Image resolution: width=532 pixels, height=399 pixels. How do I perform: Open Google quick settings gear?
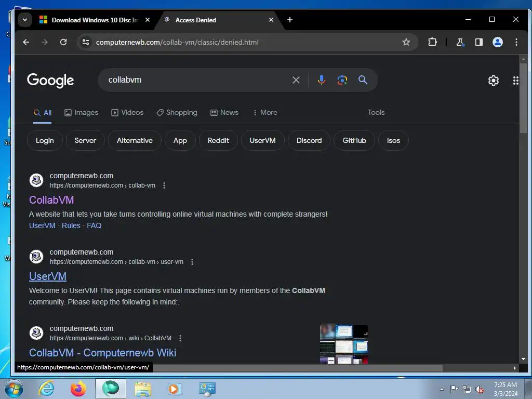pyautogui.click(x=493, y=81)
